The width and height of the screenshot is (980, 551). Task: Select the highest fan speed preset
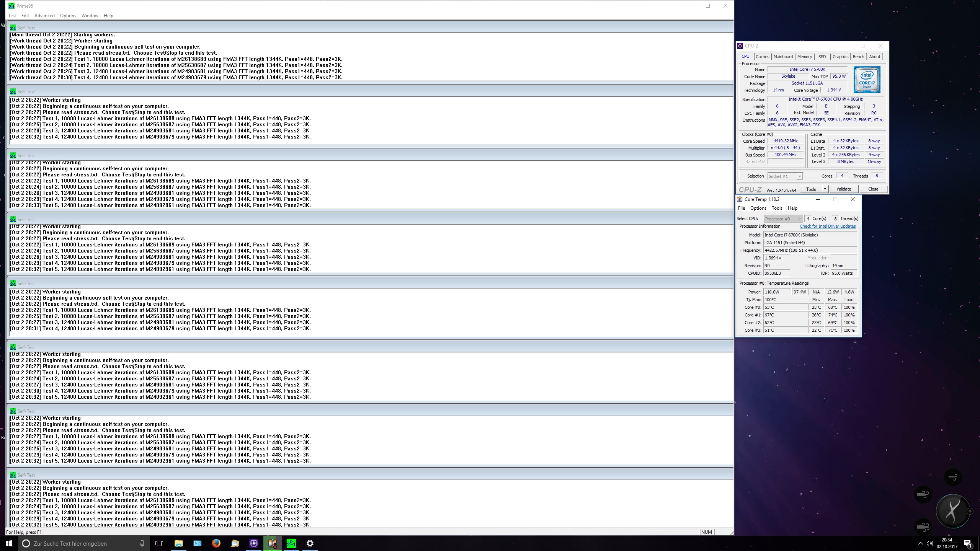tap(923, 527)
